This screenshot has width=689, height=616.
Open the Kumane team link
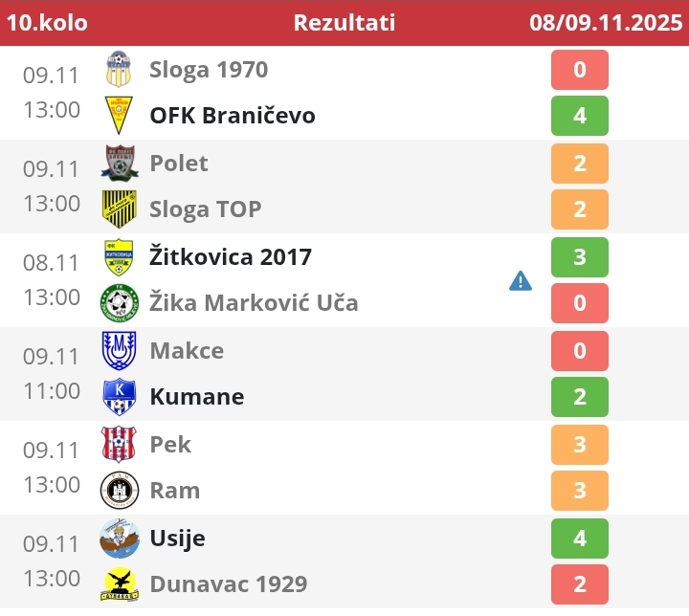pyautogui.click(x=197, y=397)
